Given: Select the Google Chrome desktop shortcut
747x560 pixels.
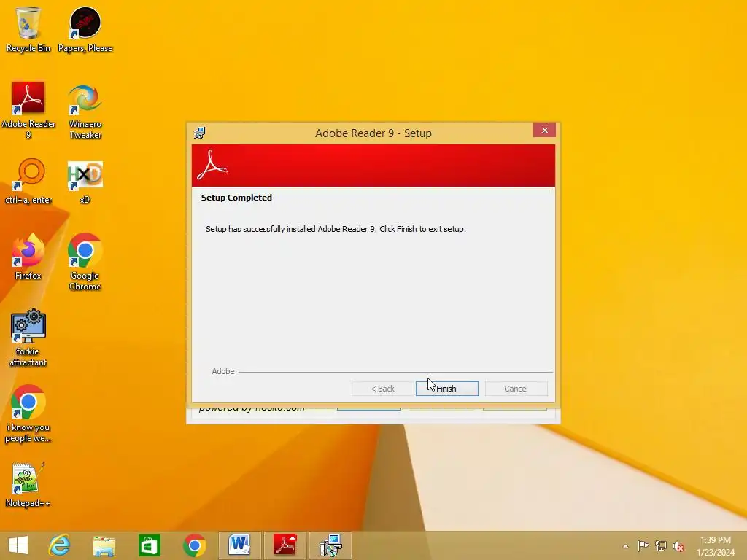Looking at the screenshot, I should pyautogui.click(x=85, y=262).
